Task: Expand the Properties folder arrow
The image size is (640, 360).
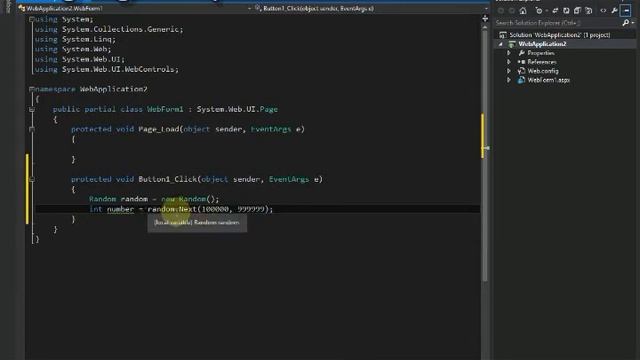Action: coord(509,53)
